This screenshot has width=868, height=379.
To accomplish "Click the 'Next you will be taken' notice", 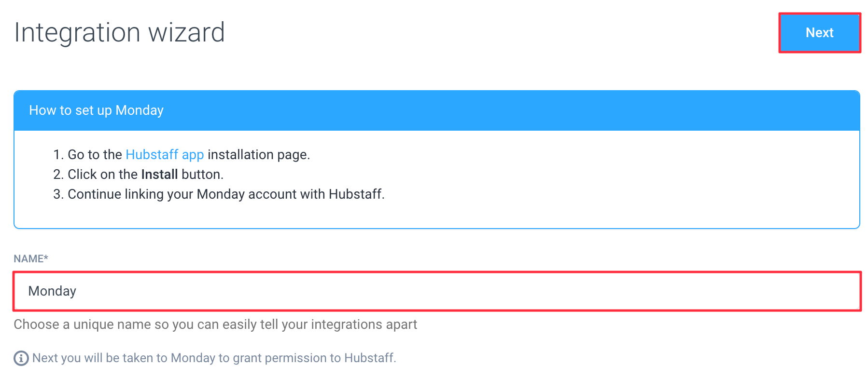I will coord(214,358).
